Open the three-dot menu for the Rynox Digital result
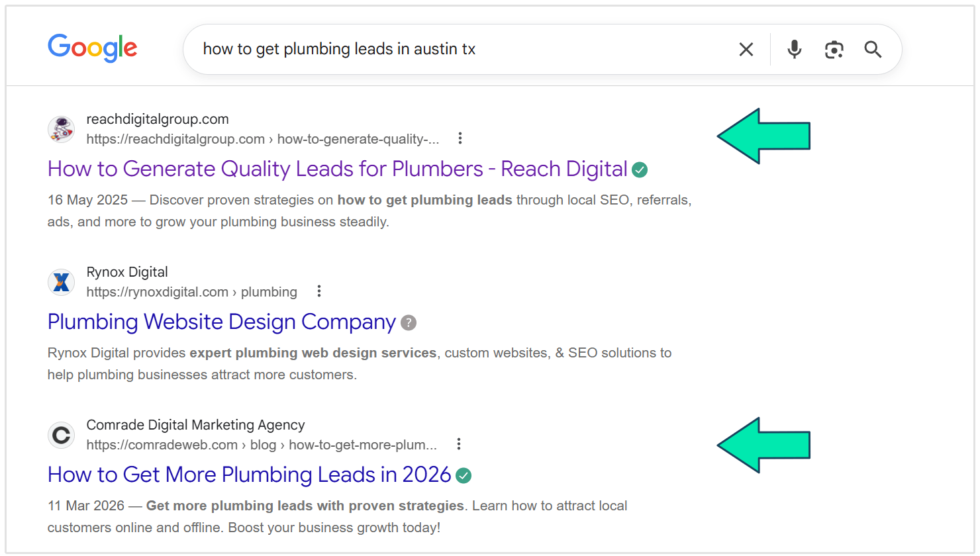The width and height of the screenshot is (980, 556). click(x=319, y=291)
